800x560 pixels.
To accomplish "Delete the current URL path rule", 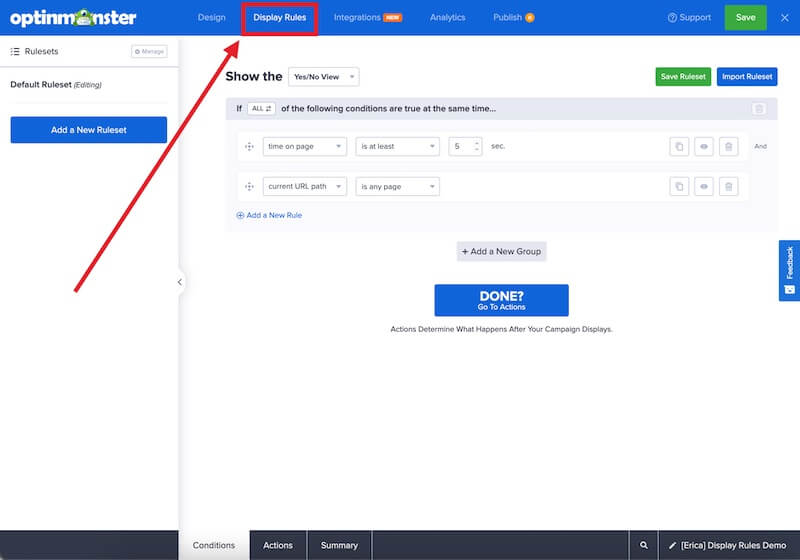I will (729, 187).
